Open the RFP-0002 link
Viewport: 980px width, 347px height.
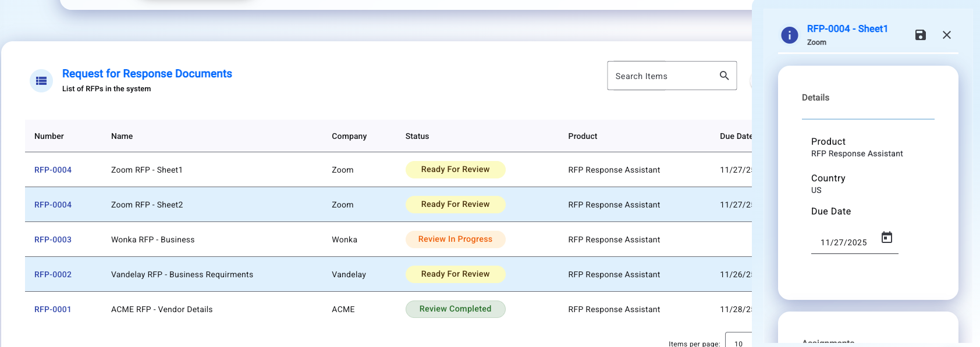pos(53,274)
